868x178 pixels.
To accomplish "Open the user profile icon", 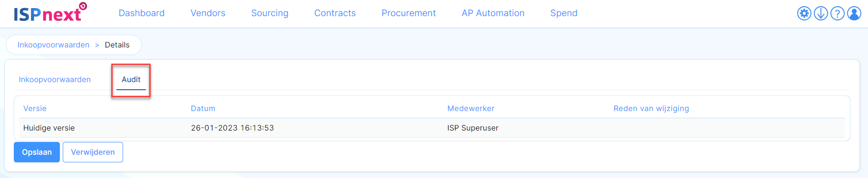I will coord(854,13).
